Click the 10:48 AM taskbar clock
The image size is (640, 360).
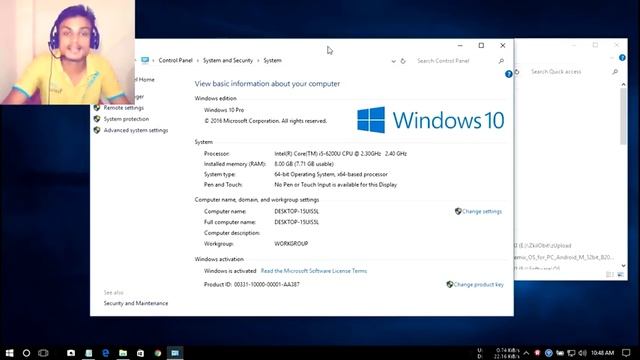602,353
